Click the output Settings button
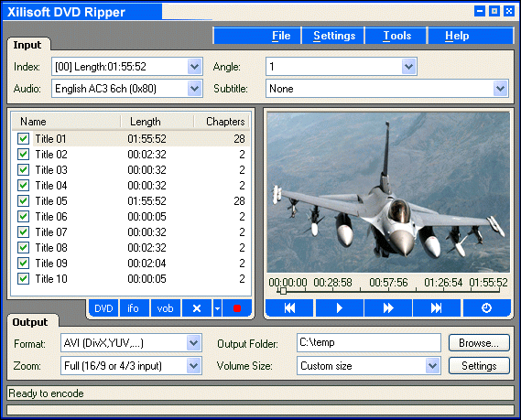The image size is (521, 420). coord(479,366)
